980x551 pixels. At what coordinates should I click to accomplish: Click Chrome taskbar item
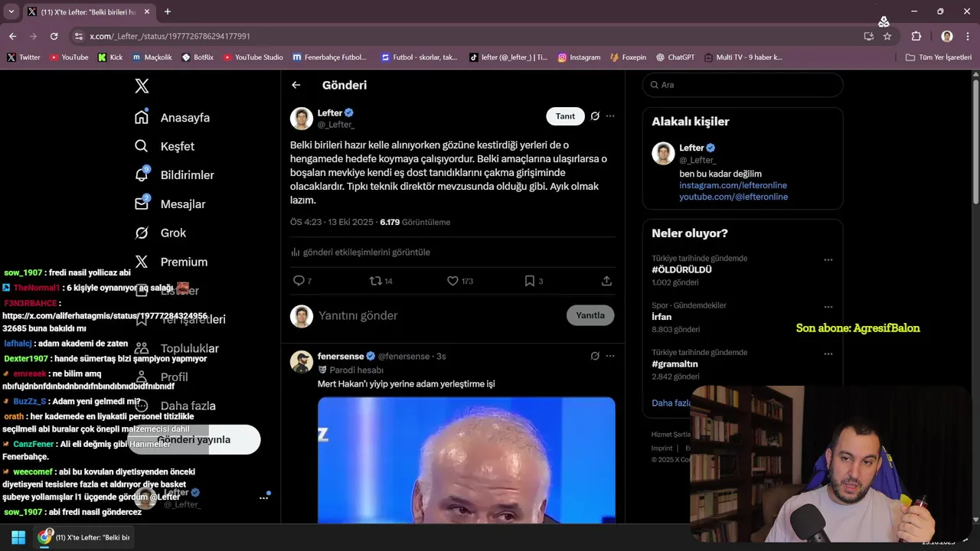pos(85,537)
